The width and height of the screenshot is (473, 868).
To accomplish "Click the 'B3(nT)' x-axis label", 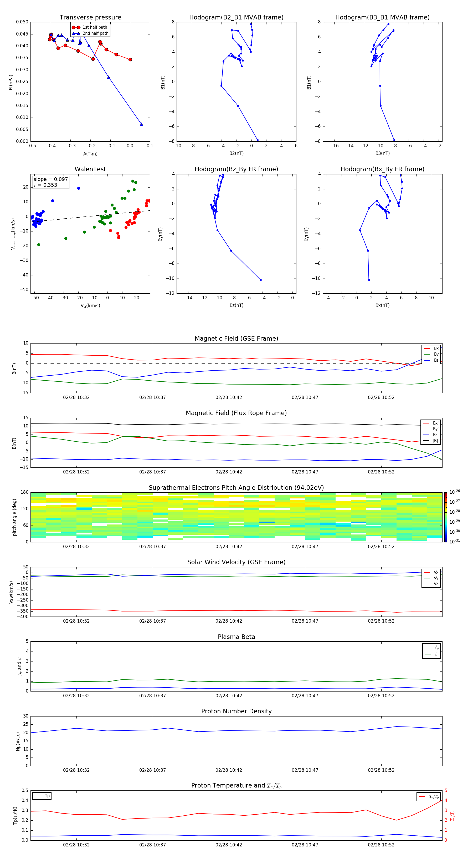I will tap(382, 153).
